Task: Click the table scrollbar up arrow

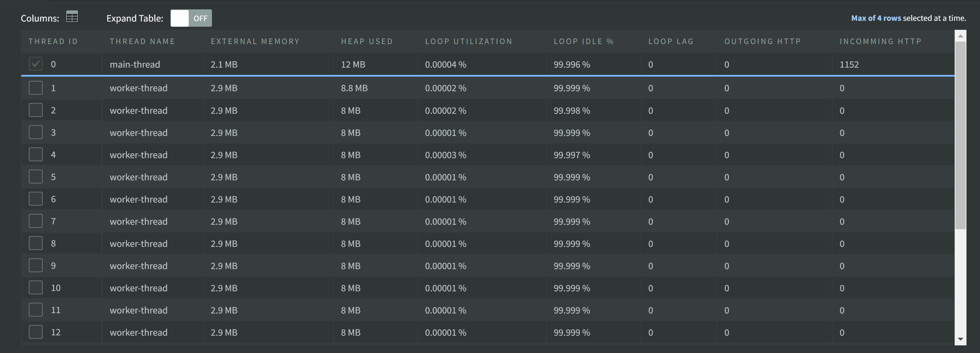Action: (960, 36)
